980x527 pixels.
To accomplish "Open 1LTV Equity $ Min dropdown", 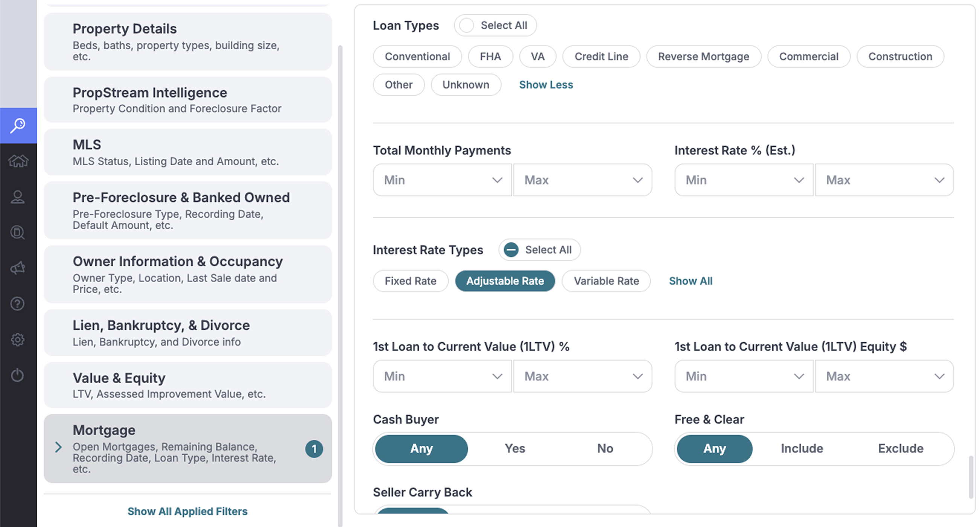I will coord(743,376).
